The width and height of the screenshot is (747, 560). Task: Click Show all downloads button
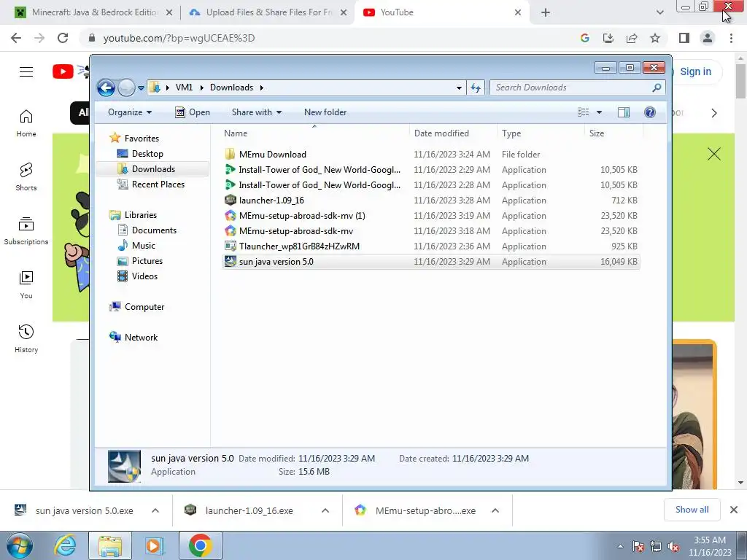point(692,510)
